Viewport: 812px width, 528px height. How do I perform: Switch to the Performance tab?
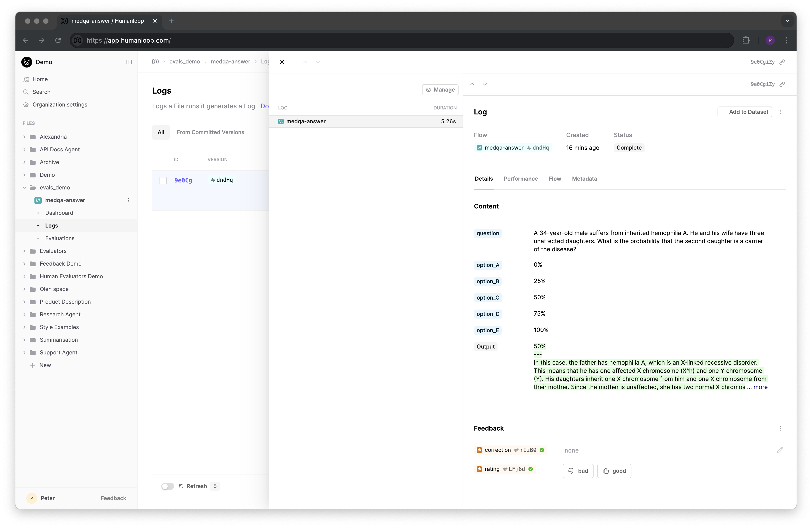(521, 179)
